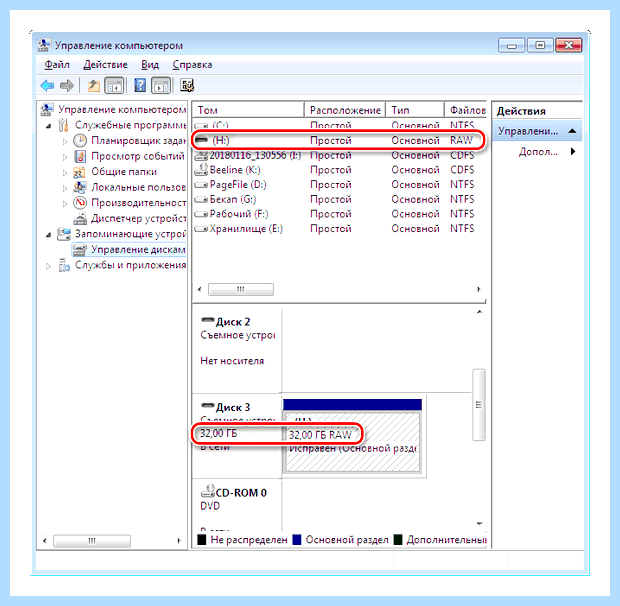Open the Вид menu
The height and width of the screenshot is (606, 620).
(x=150, y=64)
